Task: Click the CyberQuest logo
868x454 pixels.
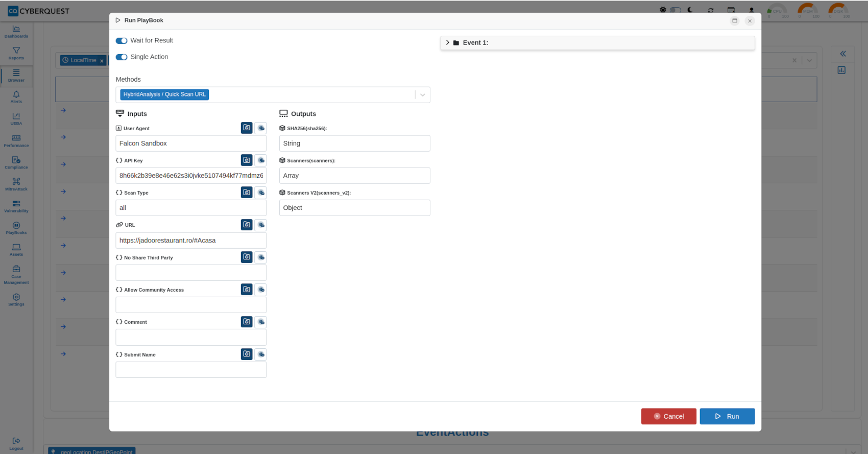Action: click(x=38, y=11)
